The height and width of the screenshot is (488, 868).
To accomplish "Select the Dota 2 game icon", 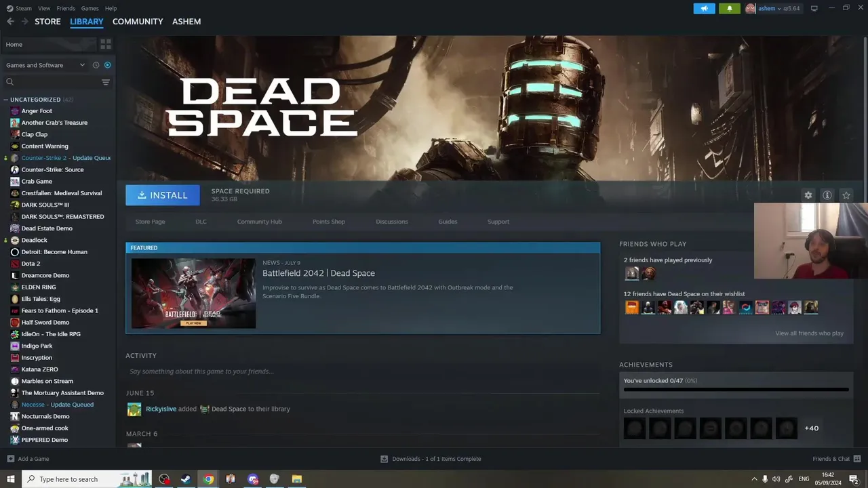I will pos(15,264).
